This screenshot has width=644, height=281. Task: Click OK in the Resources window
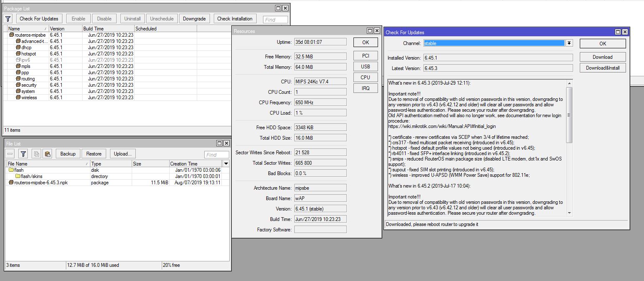366,43
